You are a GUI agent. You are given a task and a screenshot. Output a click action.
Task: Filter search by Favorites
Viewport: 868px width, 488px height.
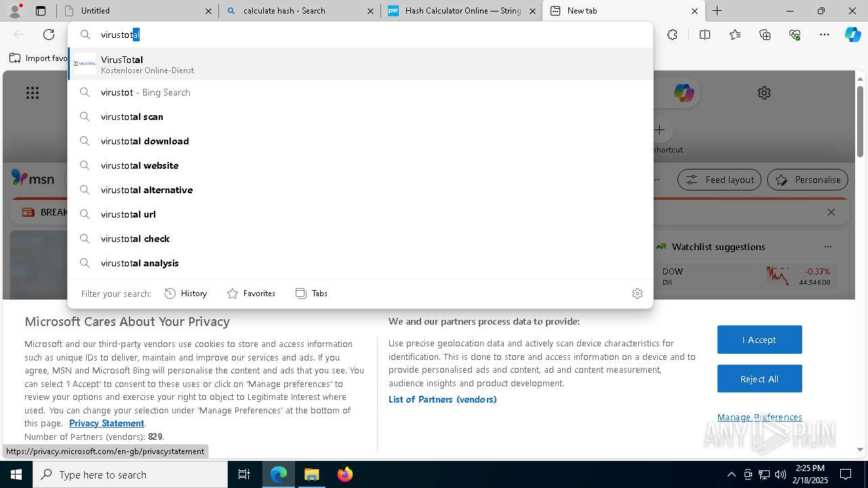[x=251, y=293]
